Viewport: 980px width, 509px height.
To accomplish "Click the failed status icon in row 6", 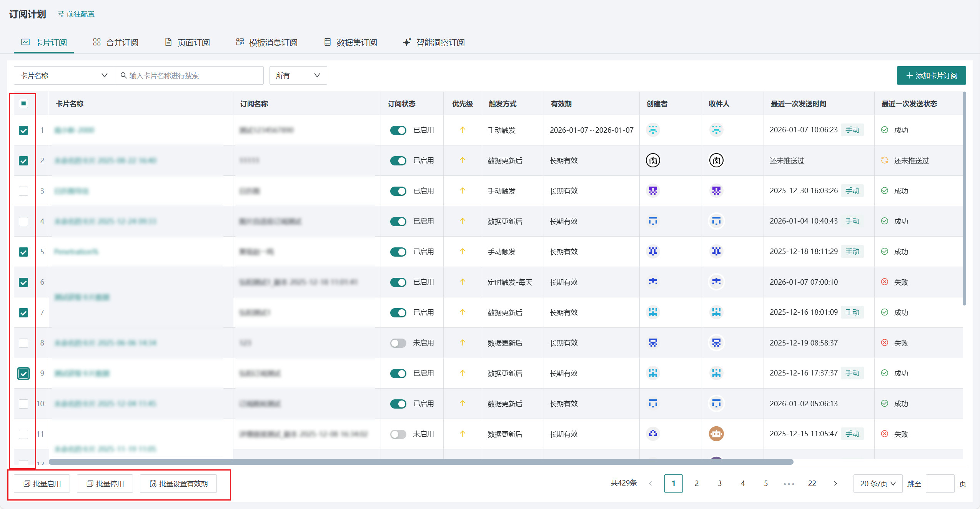I will 884,282.
